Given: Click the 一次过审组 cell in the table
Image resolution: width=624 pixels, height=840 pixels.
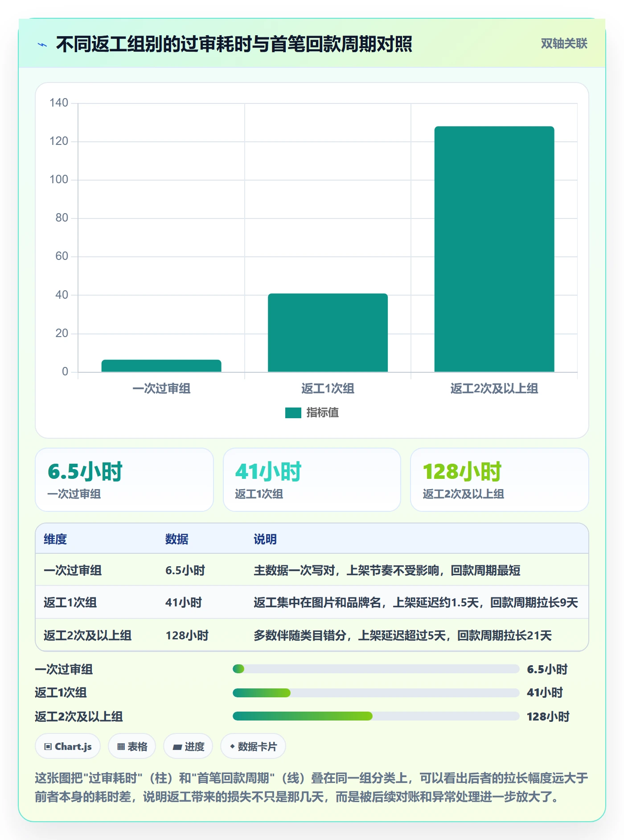Looking at the screenshot, I should [x=73, y=570].
